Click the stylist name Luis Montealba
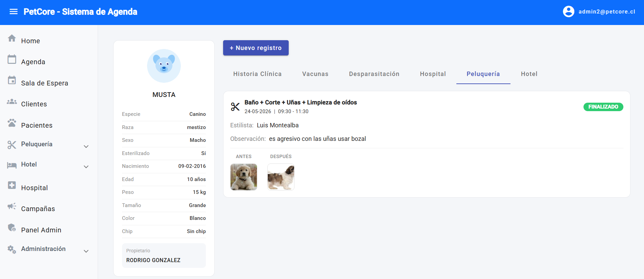This screenshot has height=279, width=644. 278,125
